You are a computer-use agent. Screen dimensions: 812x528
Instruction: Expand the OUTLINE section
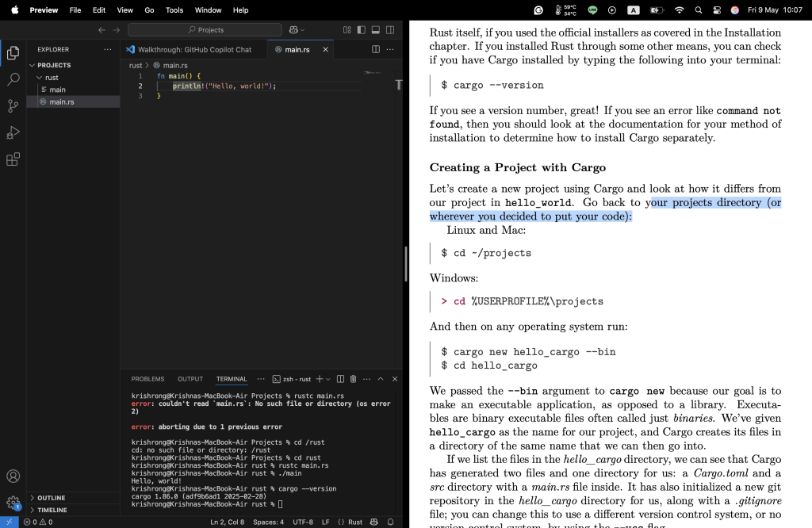[51, 498]
